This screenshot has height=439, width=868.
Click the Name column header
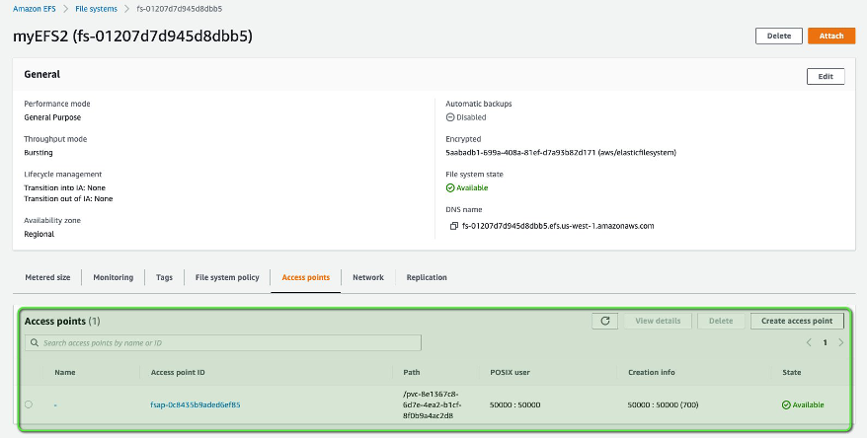pos(65,373)
